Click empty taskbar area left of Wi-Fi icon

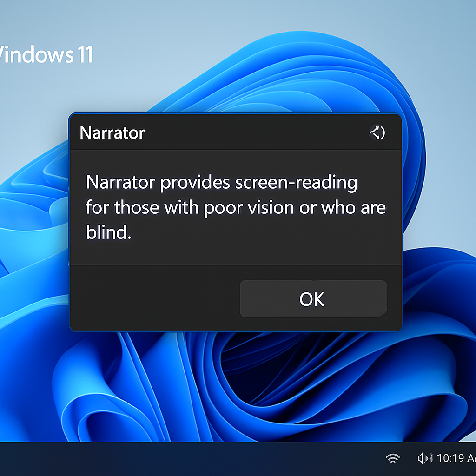[232, 458]
